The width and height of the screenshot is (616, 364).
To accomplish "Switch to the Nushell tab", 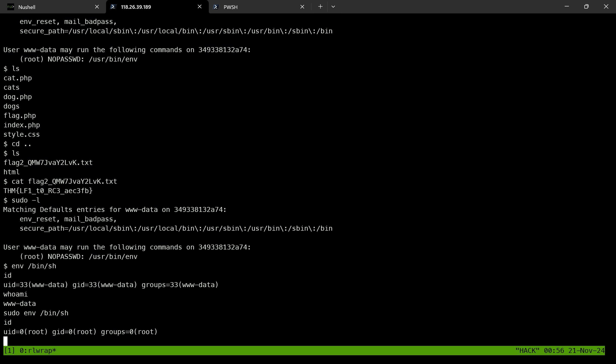I will tap(53, 7).
